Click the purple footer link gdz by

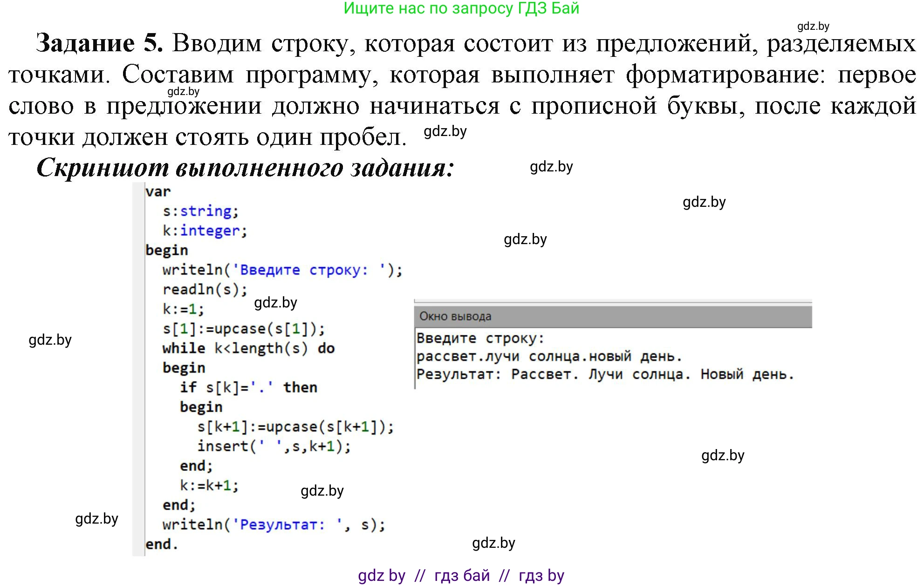click(382, 576)
